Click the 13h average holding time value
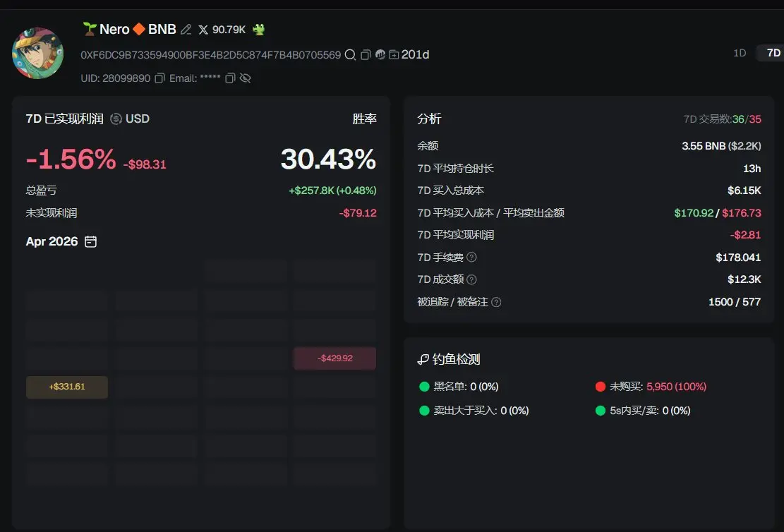The width and height of the screenshot is (784, 532). 752,169
